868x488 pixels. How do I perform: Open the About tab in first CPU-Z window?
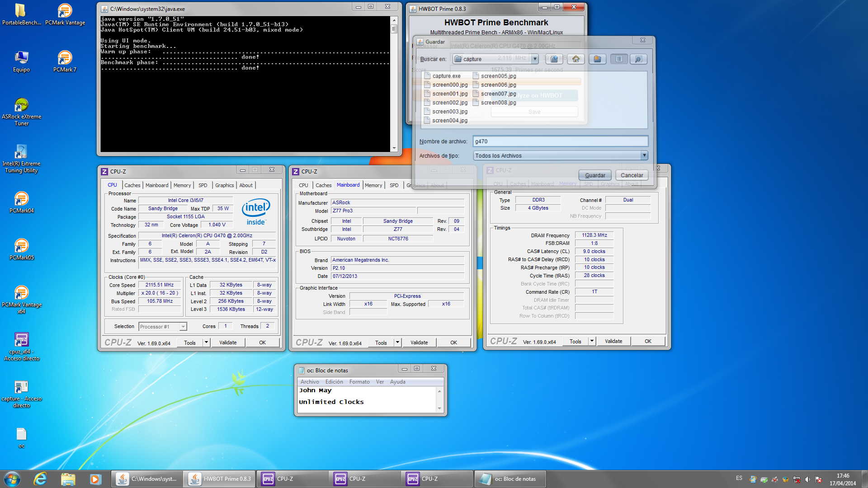246,185
